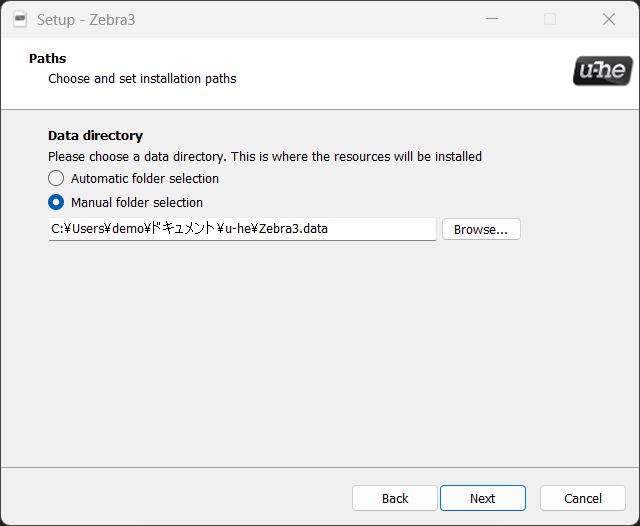Click the greyed-out maximize window button
The height and width of the screenshot is (526, 640).
550,19
